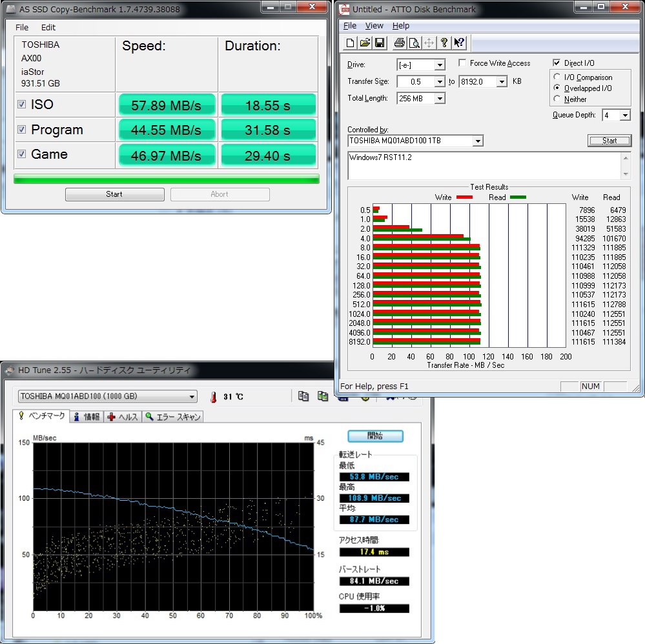This screenshot has width=645, height=644.
Task: Click the HD Tune copy screenshot icon
Action: [323, 396]
